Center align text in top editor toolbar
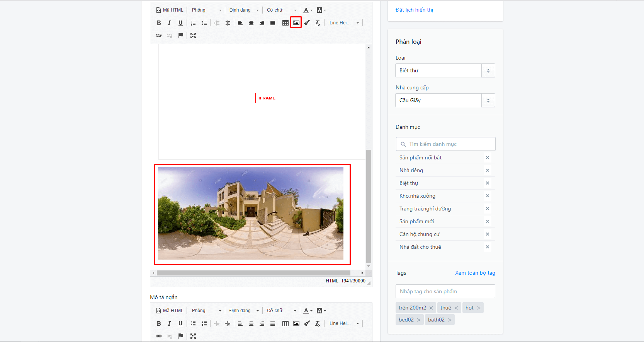This screenshot has width=644, height=342. click(251, 23)
